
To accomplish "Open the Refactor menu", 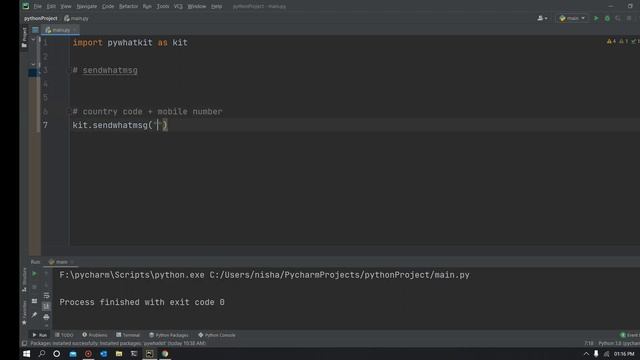I will click(x=128, y=6).
